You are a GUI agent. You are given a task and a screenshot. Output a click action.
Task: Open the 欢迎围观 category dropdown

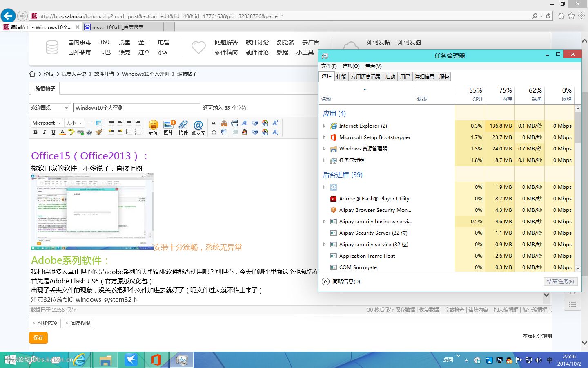click(x=50, y=108)
